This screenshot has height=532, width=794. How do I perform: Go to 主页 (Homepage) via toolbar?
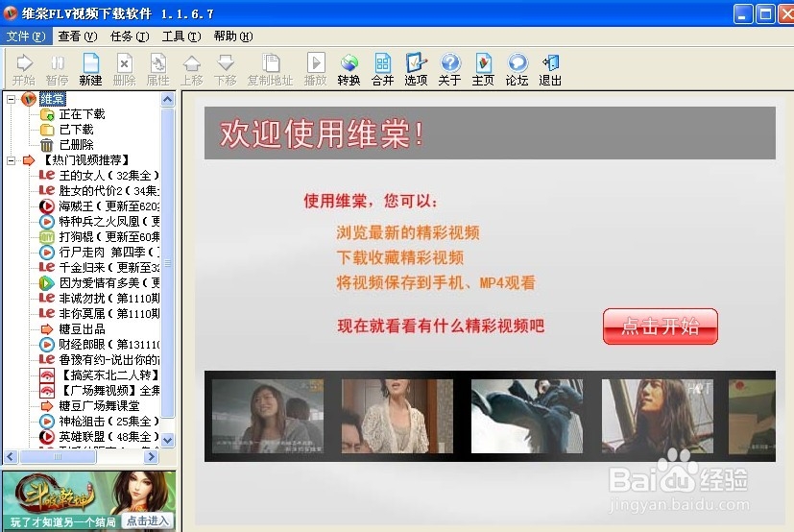[x=483, y=70]
